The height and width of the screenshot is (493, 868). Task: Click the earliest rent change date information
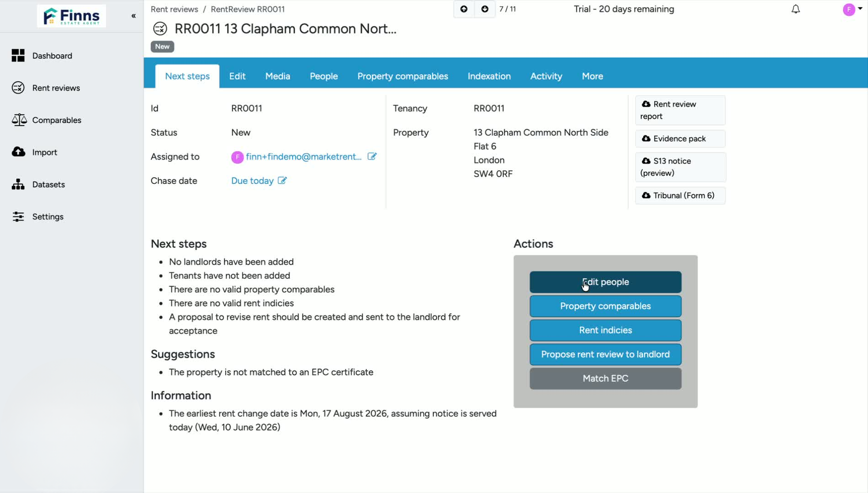point(333,420)
